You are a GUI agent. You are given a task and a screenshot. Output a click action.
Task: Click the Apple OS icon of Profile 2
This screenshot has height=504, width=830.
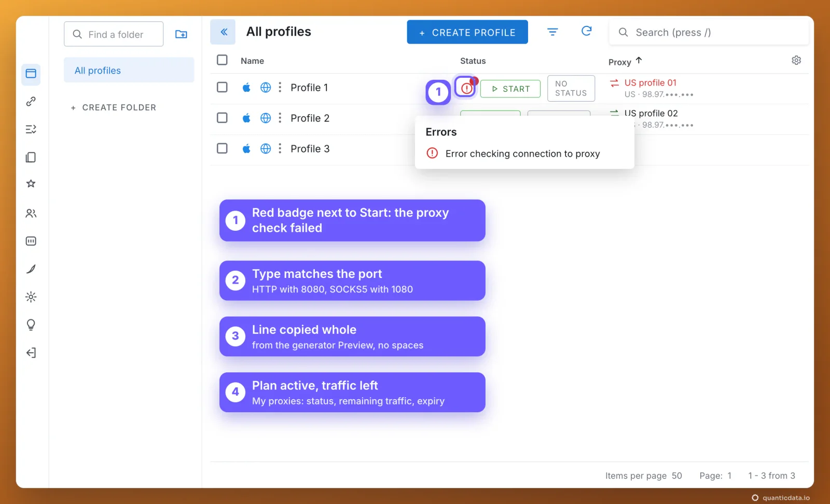click(x=246, y=118)
